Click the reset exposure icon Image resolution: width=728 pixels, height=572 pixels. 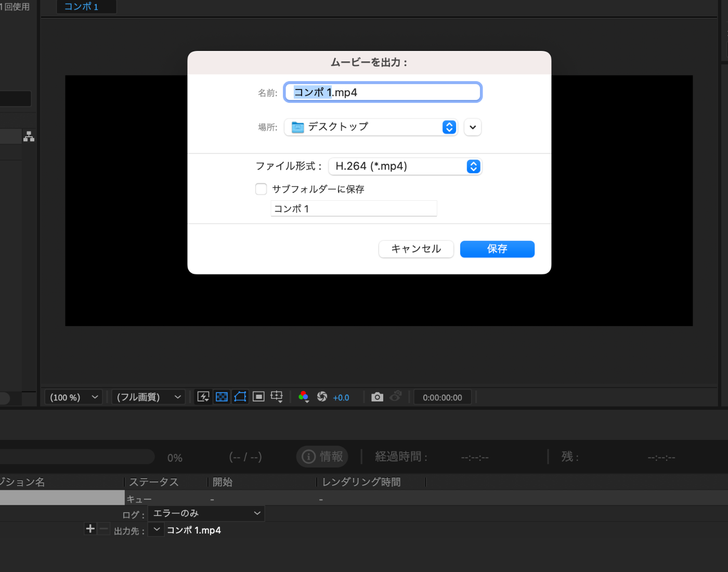tap(322, 397)
